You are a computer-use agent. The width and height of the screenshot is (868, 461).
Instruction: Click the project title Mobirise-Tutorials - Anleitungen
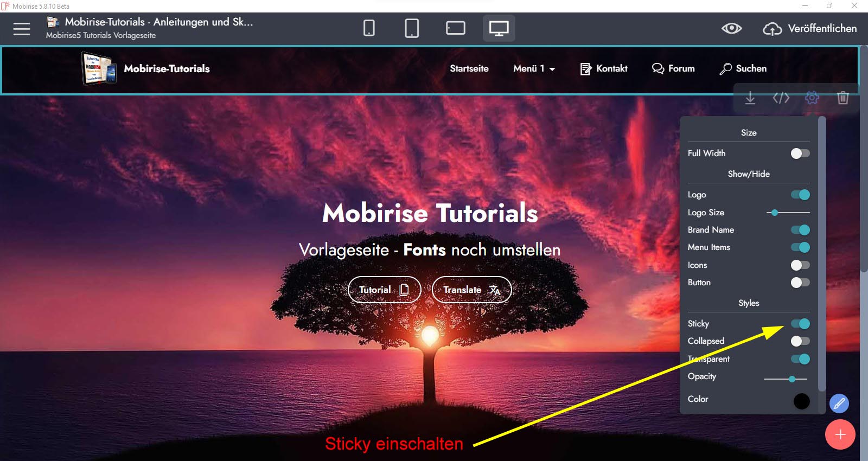(159, 22)
